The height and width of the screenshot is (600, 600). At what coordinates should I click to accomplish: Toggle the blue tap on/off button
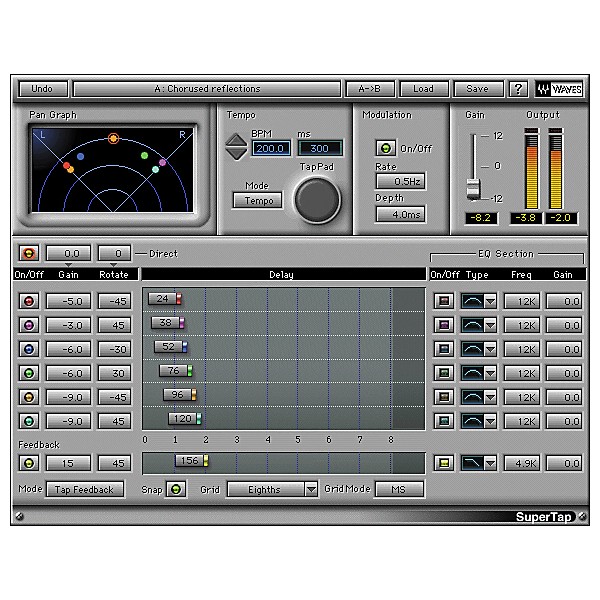pyautogui.click(x=29, y=349)
